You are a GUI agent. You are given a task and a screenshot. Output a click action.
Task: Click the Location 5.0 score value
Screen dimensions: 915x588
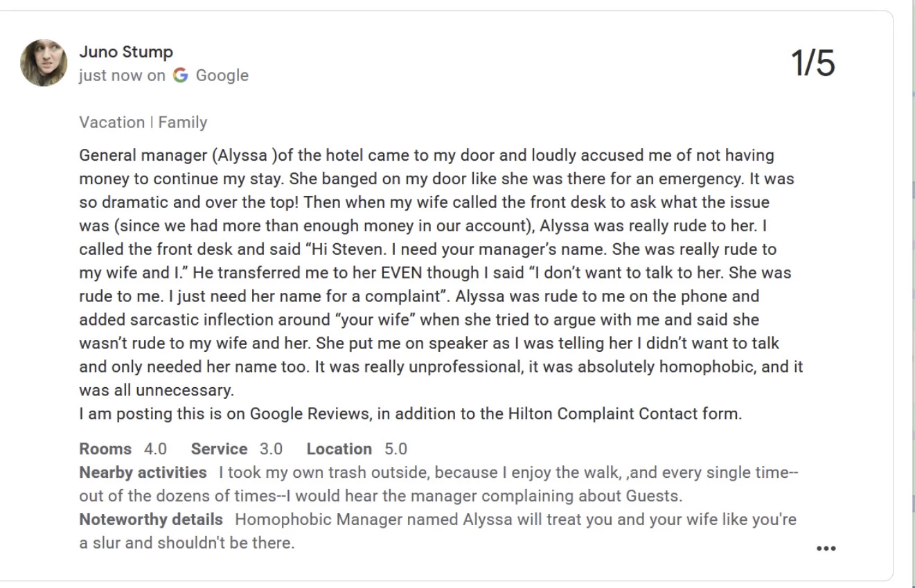396,449
